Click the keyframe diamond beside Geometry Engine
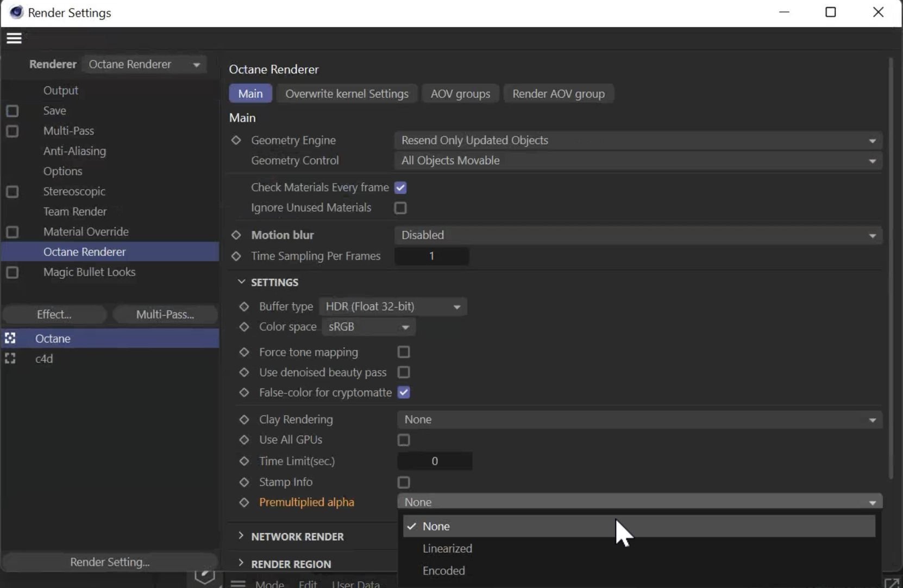Screen dimensions: 903x588 coord(236,140)
